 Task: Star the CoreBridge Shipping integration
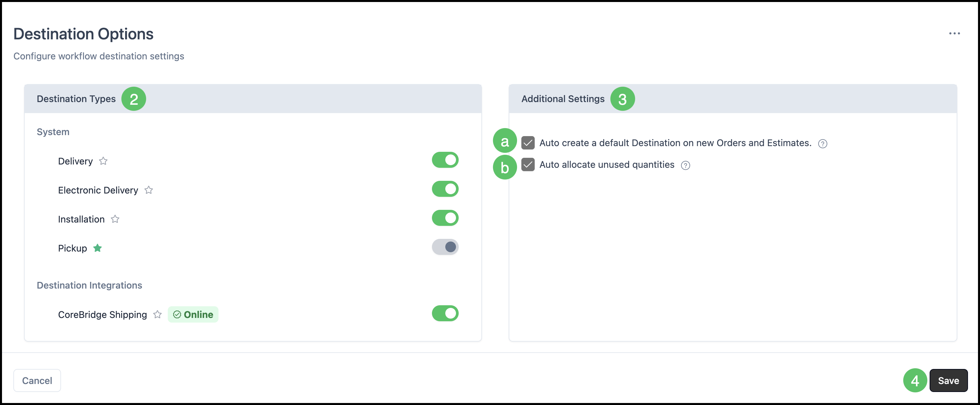(157, 314)
